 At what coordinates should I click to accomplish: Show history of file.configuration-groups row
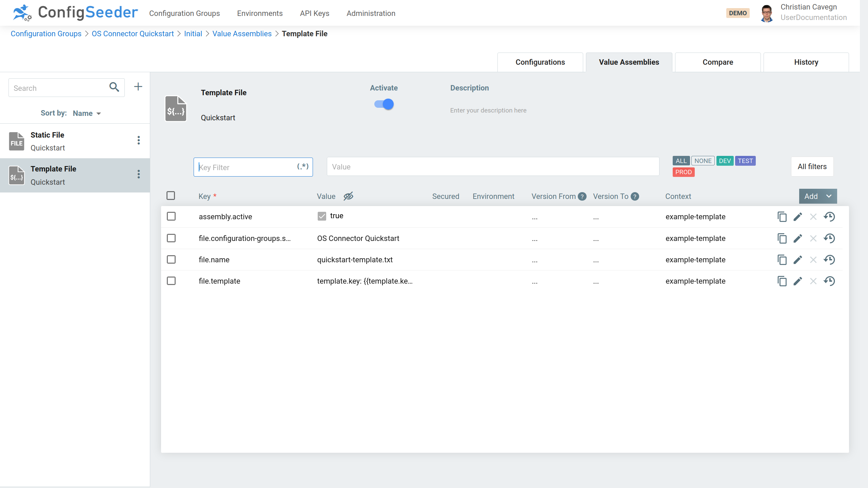coord(829,238)
